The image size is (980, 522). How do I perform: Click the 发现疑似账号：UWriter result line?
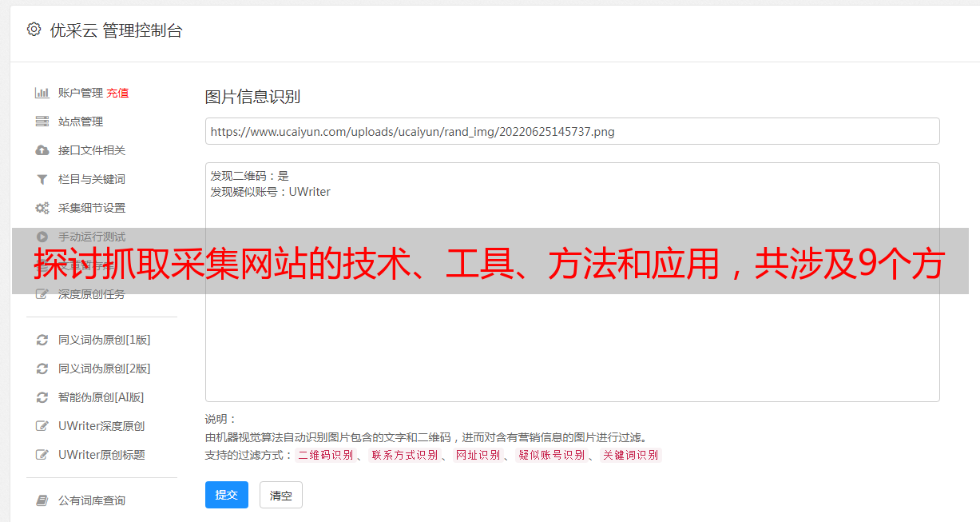[271, 192]
